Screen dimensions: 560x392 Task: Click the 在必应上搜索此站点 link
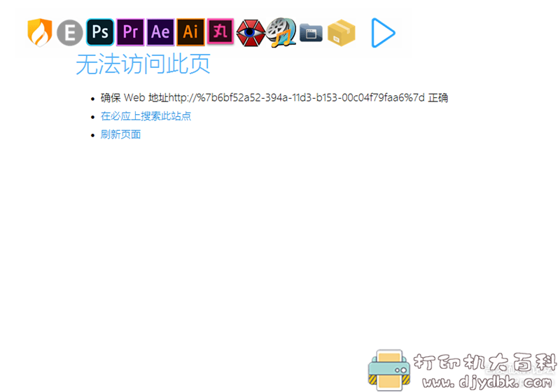[146, 116]
